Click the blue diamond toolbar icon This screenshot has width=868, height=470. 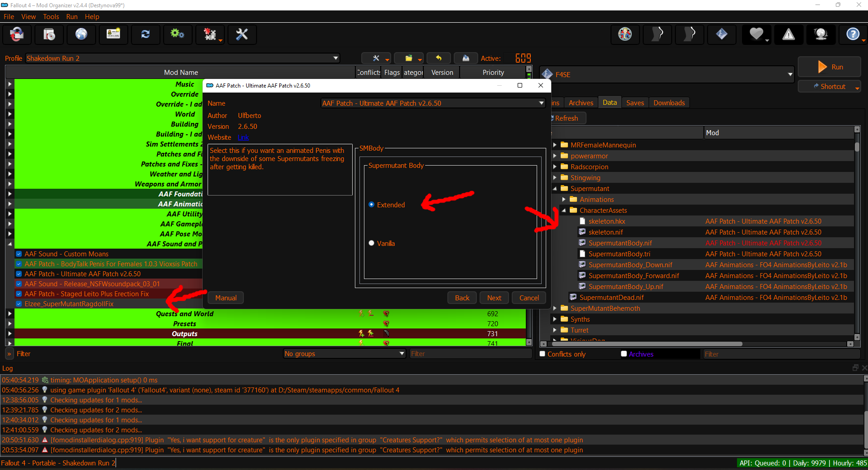pos(722,34)
